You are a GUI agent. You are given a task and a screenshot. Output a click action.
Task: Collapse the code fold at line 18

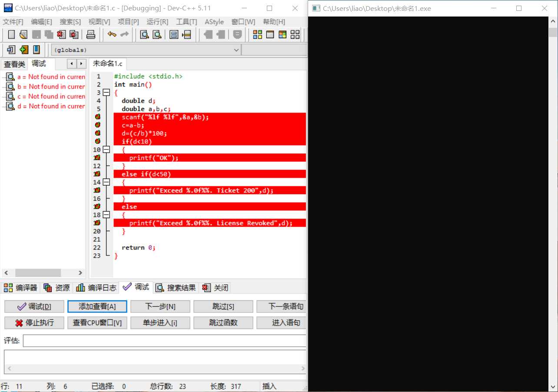106,215
